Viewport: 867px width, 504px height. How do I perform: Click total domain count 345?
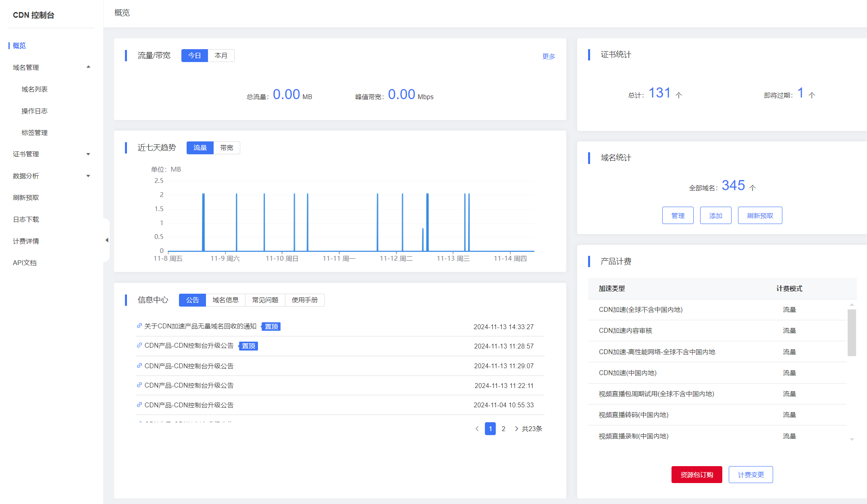pyautogui.click(x=733, y=186)
